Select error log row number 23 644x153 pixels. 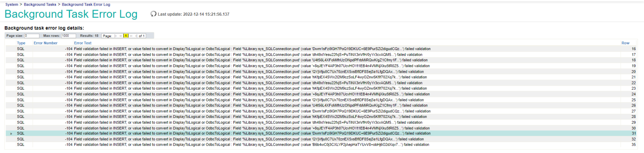click(321, 88)
